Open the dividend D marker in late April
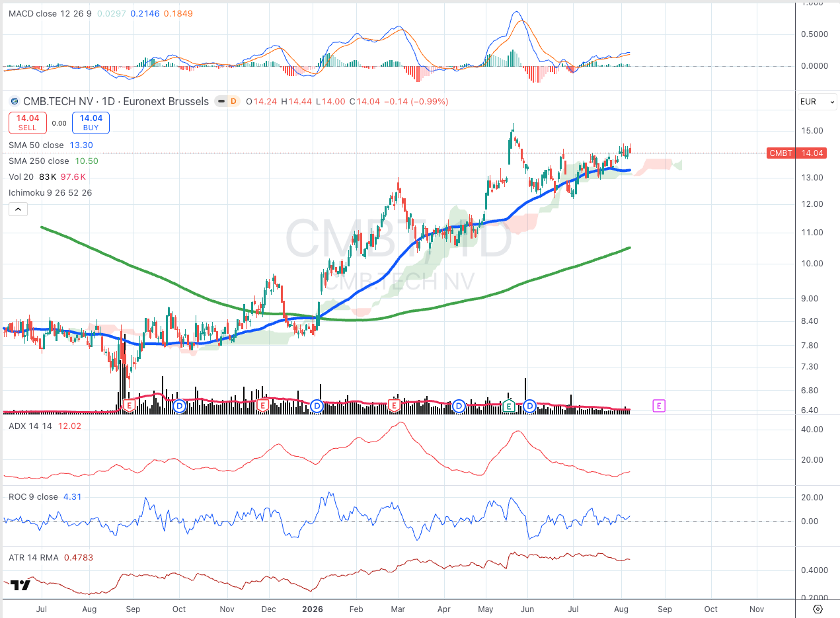 (x=460, y=406)
